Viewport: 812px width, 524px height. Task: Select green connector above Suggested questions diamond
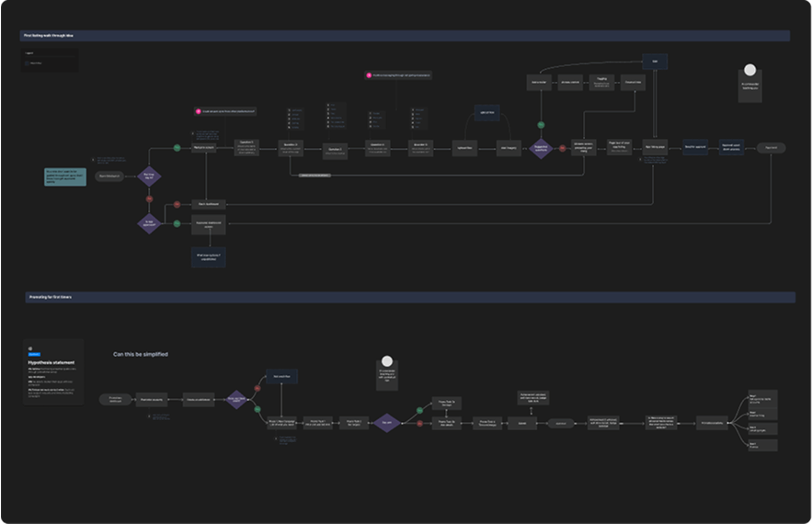point(541,125)
